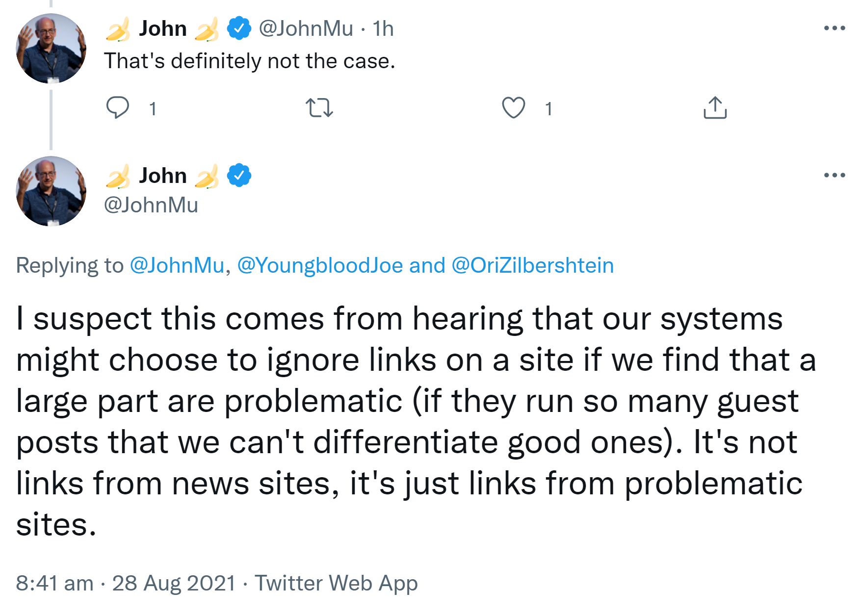Image resolution: width=861 pixels, height=616 pixels.
Task: Click the share icon under first tweet
Action: (x=715, y=107)
